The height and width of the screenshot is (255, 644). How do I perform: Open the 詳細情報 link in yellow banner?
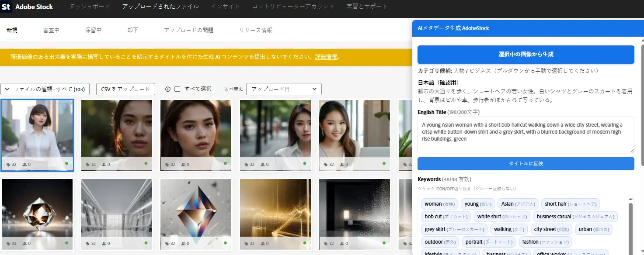pos(326,57)
